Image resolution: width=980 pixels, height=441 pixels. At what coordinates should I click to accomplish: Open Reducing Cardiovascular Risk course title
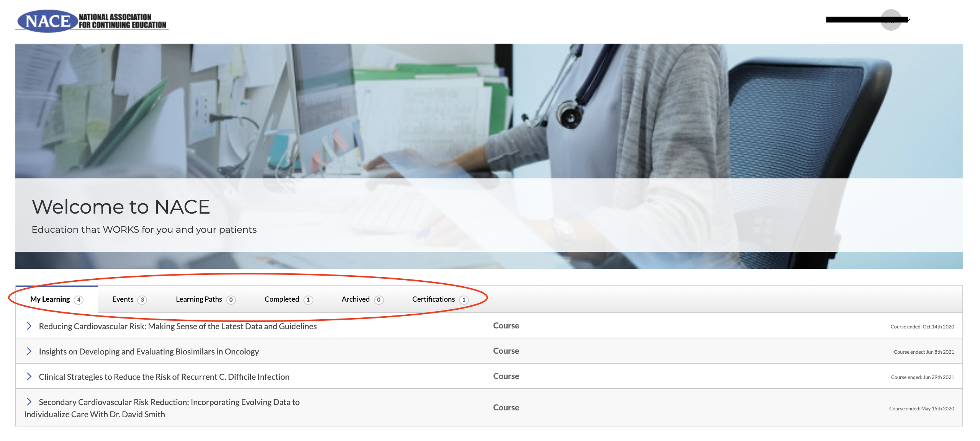pyautogui.click(x=178, y=326)
